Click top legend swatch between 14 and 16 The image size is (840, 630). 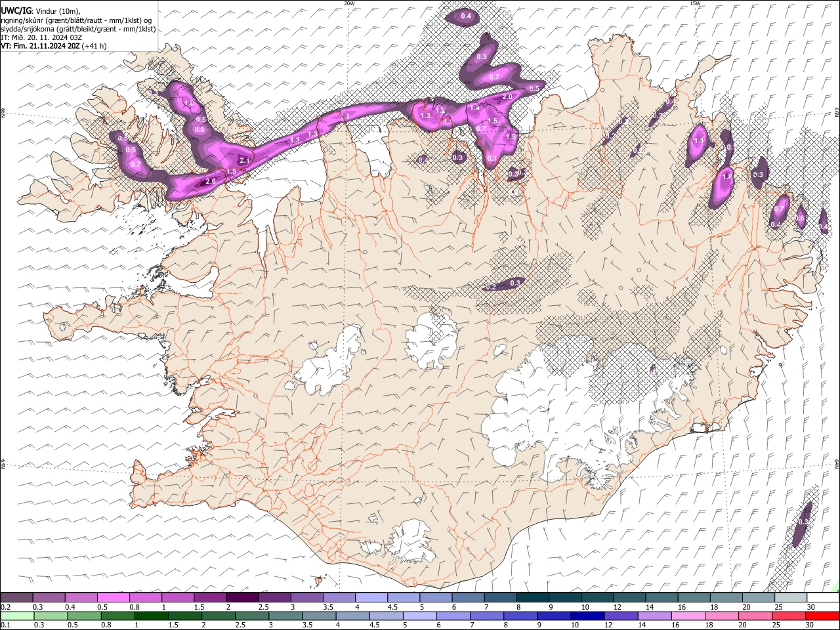pyautogui.click(x=661, y=597)
